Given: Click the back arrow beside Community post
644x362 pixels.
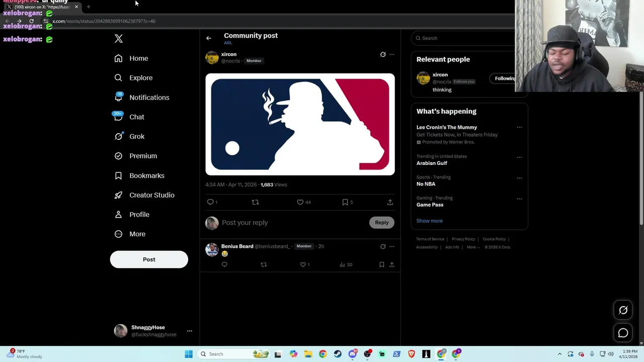Looking at the screenshot, I should pos(209,38).
